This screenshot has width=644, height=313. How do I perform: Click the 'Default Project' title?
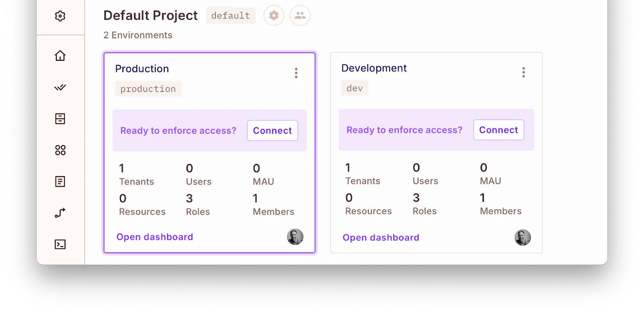pos(151,15)
